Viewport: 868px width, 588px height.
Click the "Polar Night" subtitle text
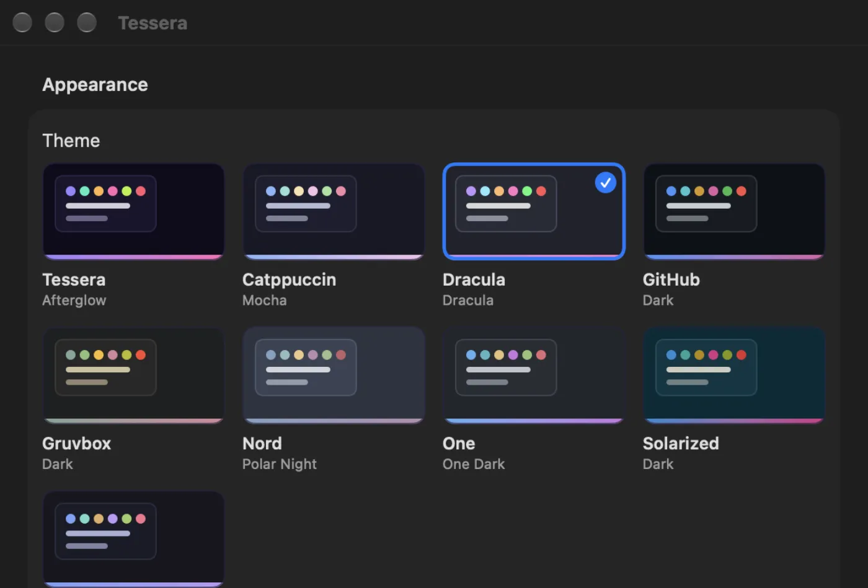[280, 465]
